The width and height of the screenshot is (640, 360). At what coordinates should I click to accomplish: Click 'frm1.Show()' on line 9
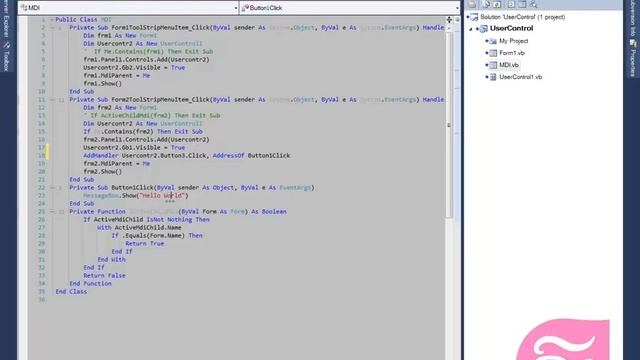tap(102, 84)
